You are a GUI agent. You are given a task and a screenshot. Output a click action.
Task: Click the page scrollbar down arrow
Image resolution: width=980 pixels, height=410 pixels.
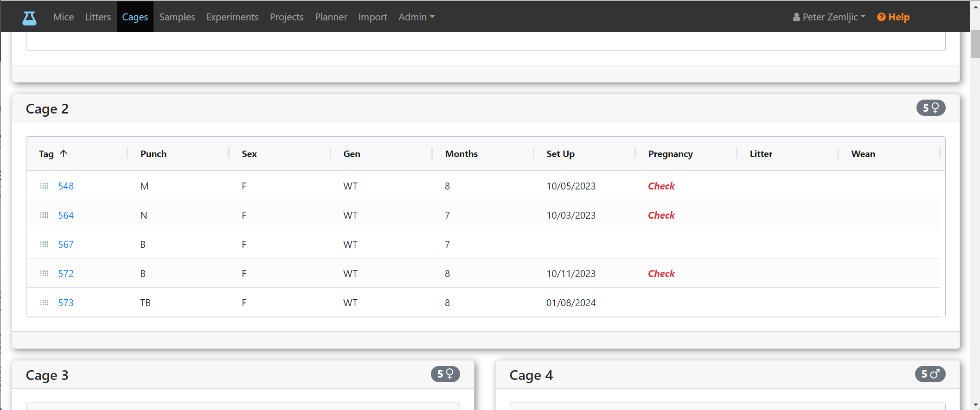pyautogui.click(x=975, y=406)
